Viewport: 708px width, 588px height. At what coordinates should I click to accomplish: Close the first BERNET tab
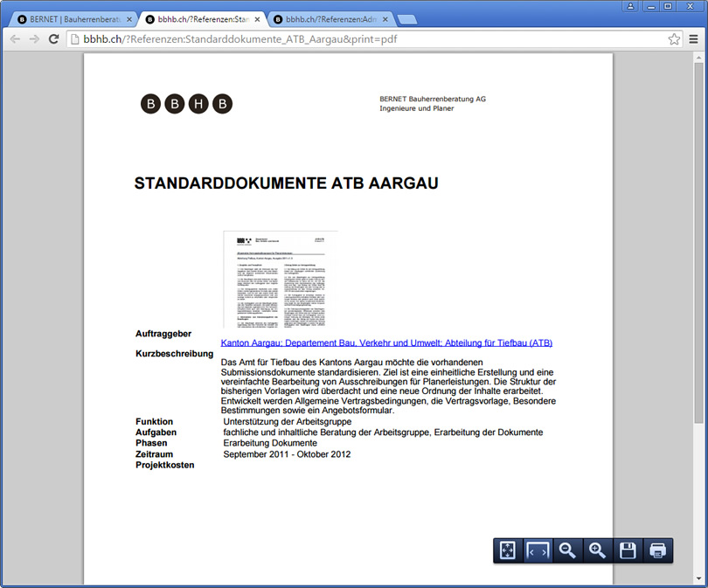pos(129,18)
